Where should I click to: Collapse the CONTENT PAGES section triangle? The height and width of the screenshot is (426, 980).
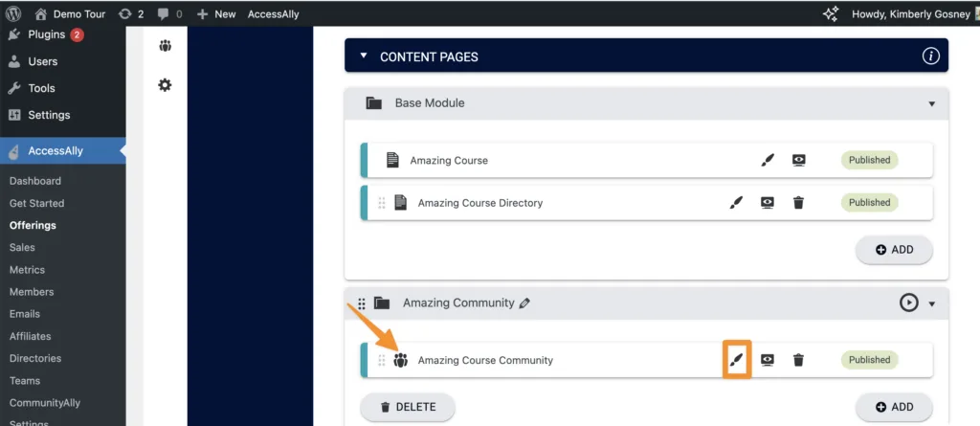tap(364, 56)
